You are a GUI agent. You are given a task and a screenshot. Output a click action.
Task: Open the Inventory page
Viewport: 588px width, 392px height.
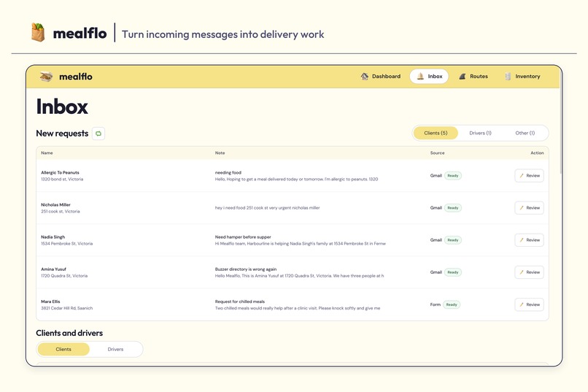click(x=523, y=77)
